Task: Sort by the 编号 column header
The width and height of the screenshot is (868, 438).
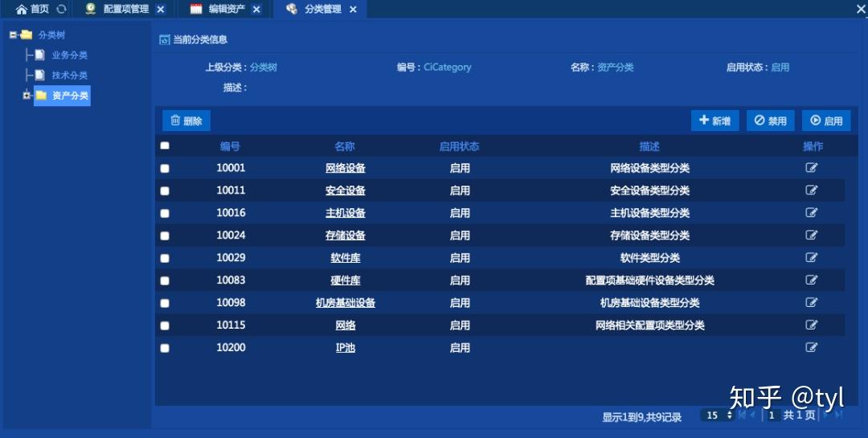Action: click(x=230, y=146)
